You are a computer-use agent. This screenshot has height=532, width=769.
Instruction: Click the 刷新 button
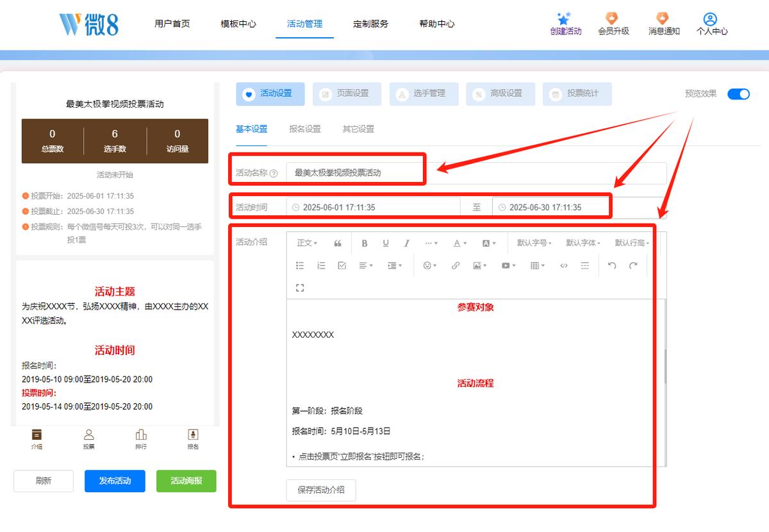[x=44, y=481]
